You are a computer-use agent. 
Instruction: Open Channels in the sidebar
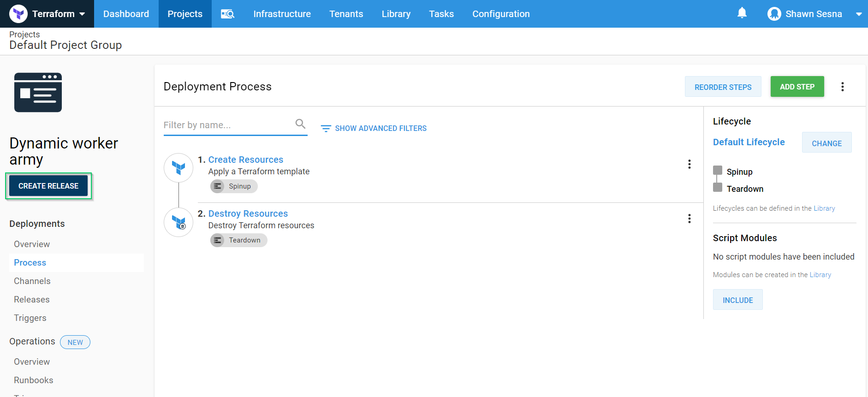coord(32,281)
